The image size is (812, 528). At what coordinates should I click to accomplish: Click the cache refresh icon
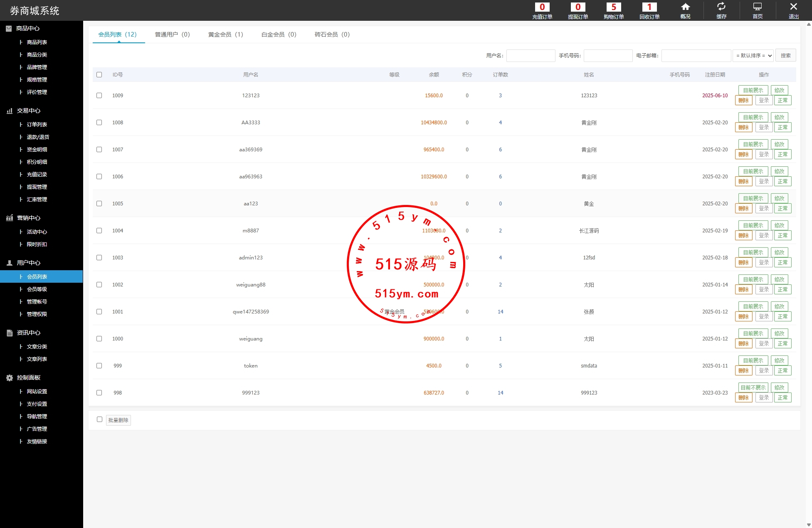click(721, 10)
